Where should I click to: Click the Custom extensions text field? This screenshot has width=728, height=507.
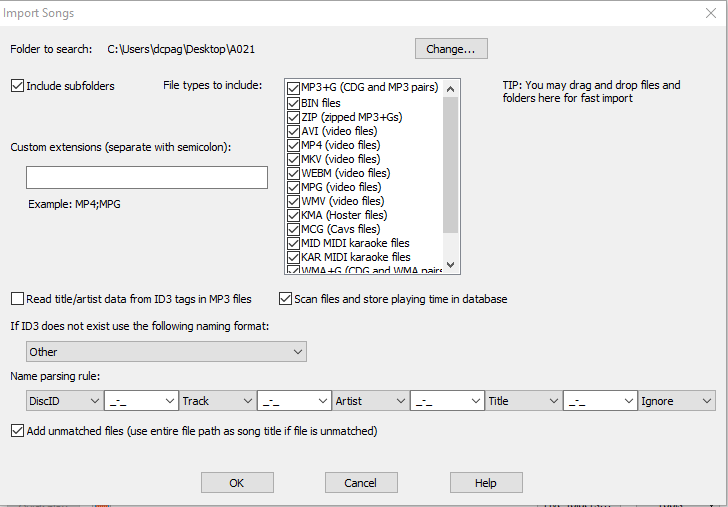click(147, 177)
